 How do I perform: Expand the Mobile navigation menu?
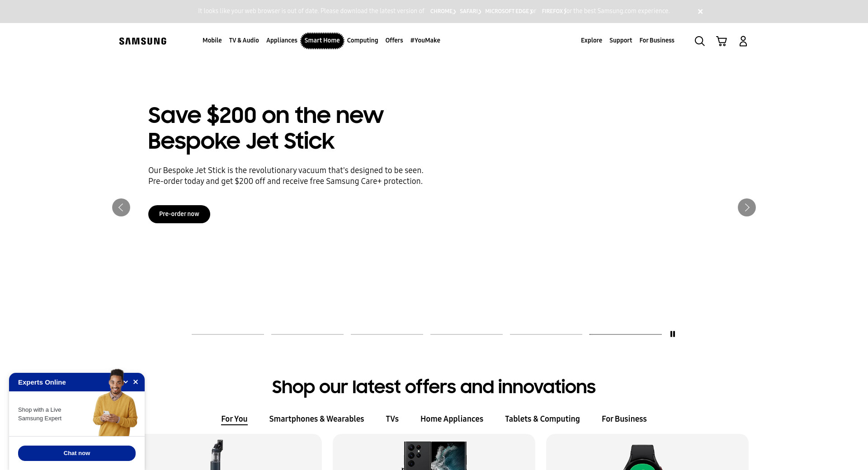tap(212, 40)
